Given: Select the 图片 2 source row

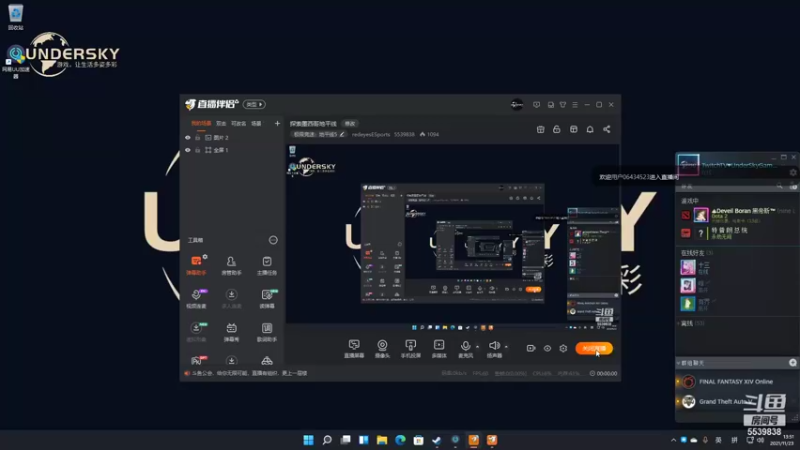Looking at the screenshot, I should (x=232, y=138).
